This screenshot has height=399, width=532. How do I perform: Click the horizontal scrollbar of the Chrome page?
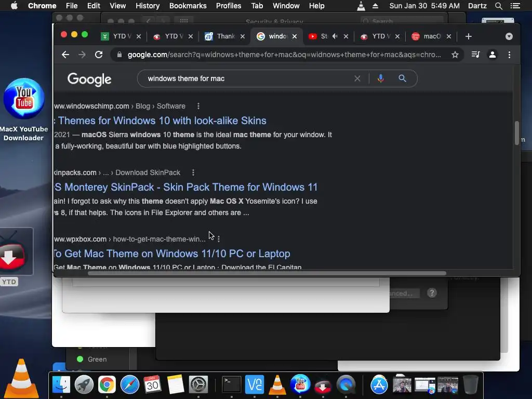[267, 273]
